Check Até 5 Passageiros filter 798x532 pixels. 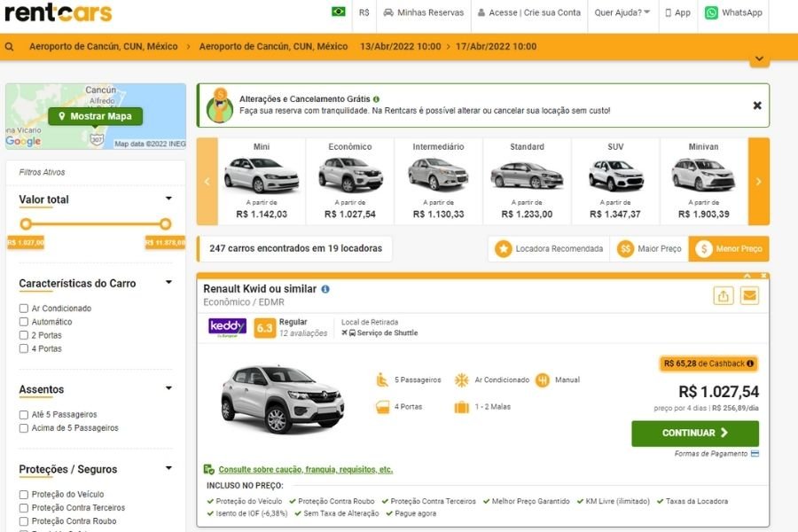[23, 415]
